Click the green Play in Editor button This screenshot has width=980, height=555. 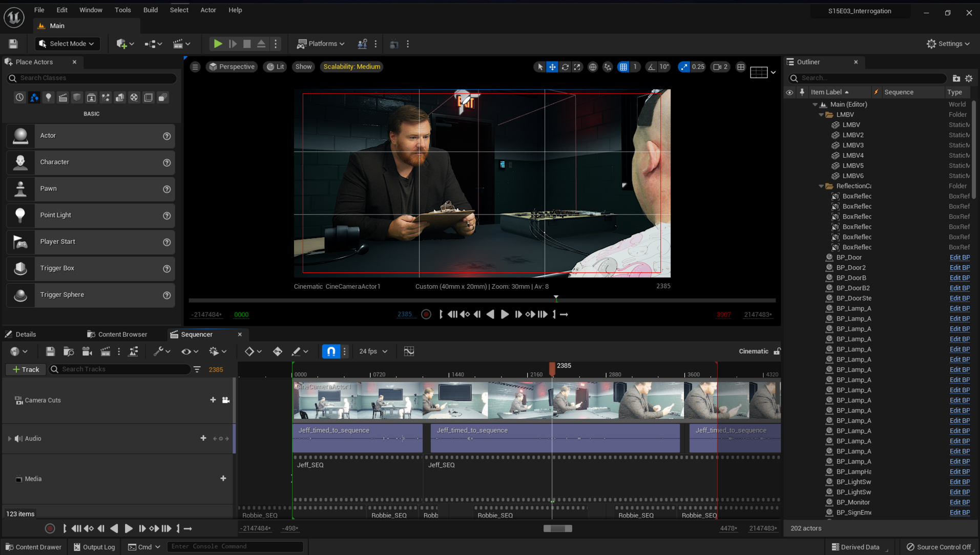(x=218, y=44)
